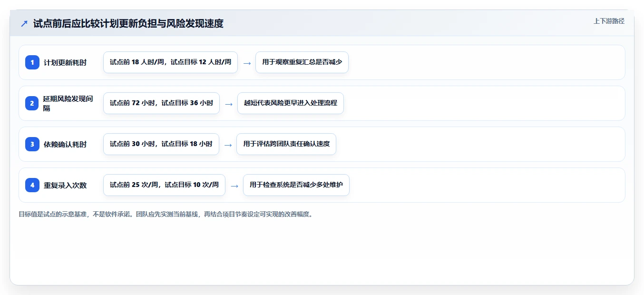Click the 越短代表风险更早进入处理流程 box
The image size is (644, 295).
(x=291, y=103)
